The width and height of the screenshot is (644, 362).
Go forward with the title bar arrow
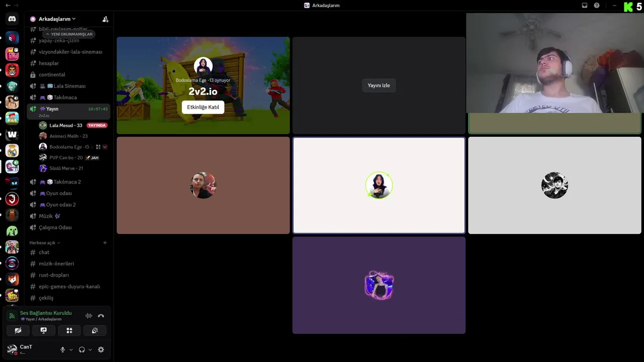(16, 5)
